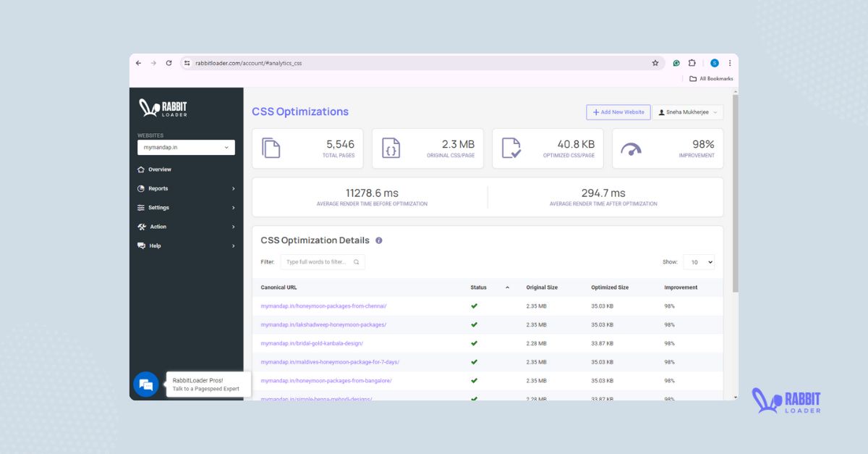The image size is (868, 454).
Task: Click the browser page refresh icon
Action: pos(169,63)
